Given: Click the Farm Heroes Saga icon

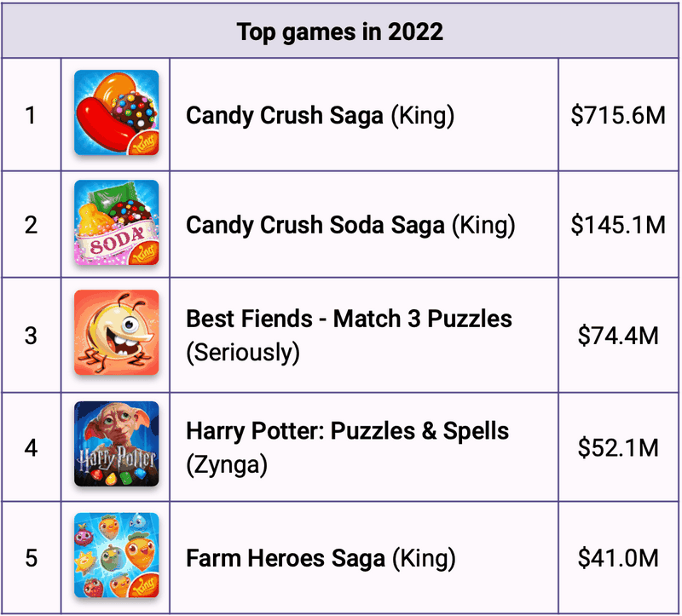Looking at the screenshot, I should coord(116,557).
